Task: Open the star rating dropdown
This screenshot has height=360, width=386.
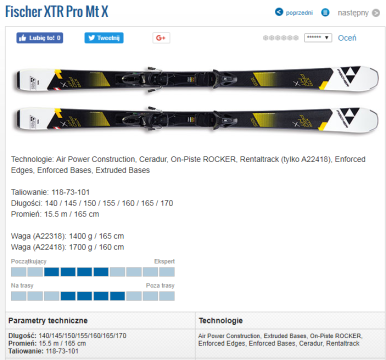Action: (318, 38)
